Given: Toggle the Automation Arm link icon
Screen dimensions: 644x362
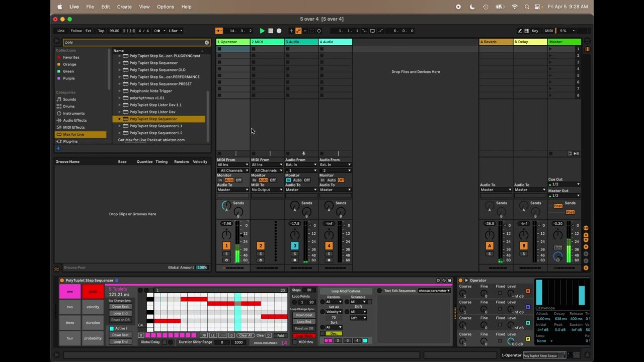Looking at the screenshot, I should [x=298, y=31].
